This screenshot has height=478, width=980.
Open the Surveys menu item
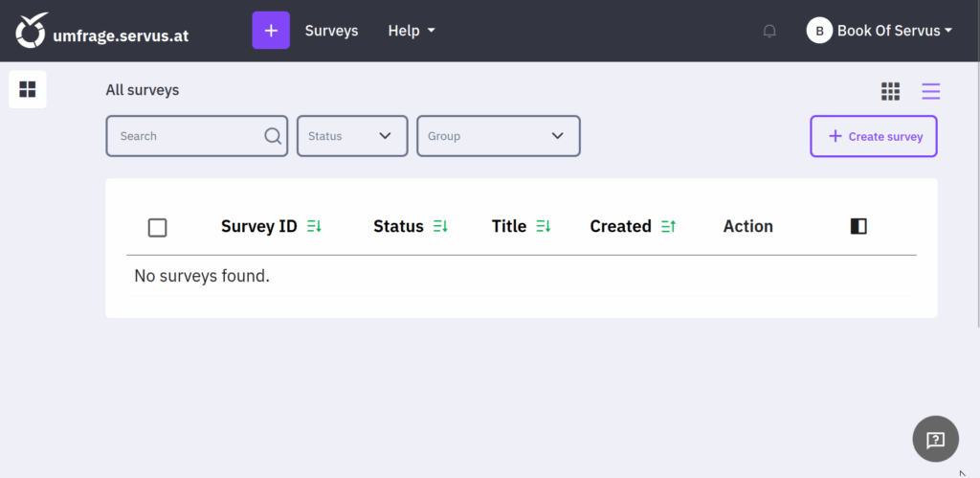coord(331,31)
